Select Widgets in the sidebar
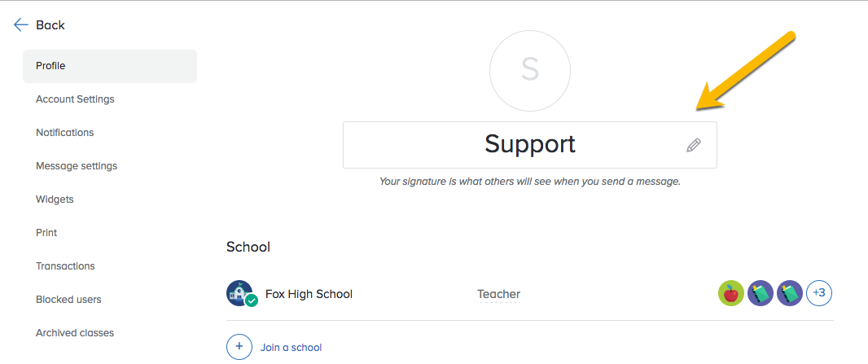868x364 pixels. click(55, 200)
